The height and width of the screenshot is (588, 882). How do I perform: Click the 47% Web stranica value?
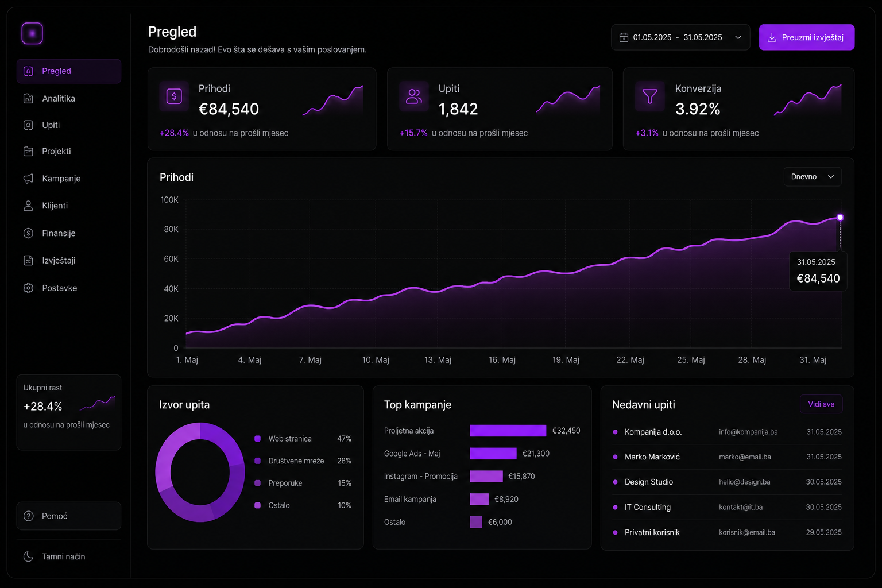click(344, 439)
